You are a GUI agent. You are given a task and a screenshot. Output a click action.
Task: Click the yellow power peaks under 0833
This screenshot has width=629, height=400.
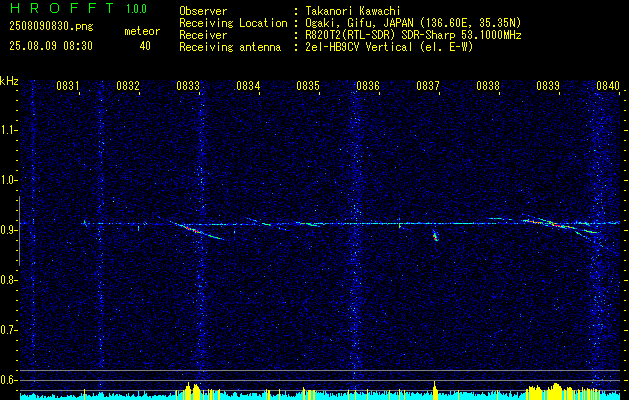coord(192,390)
